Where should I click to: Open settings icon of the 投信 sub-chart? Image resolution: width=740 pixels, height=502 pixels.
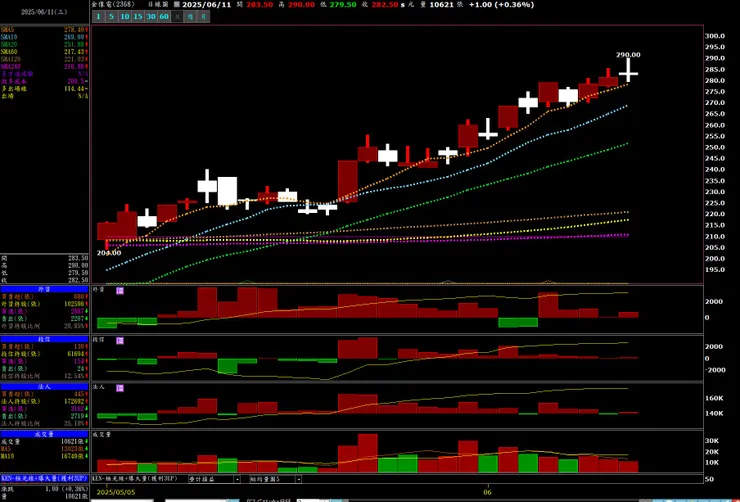(x=120, y=341)
